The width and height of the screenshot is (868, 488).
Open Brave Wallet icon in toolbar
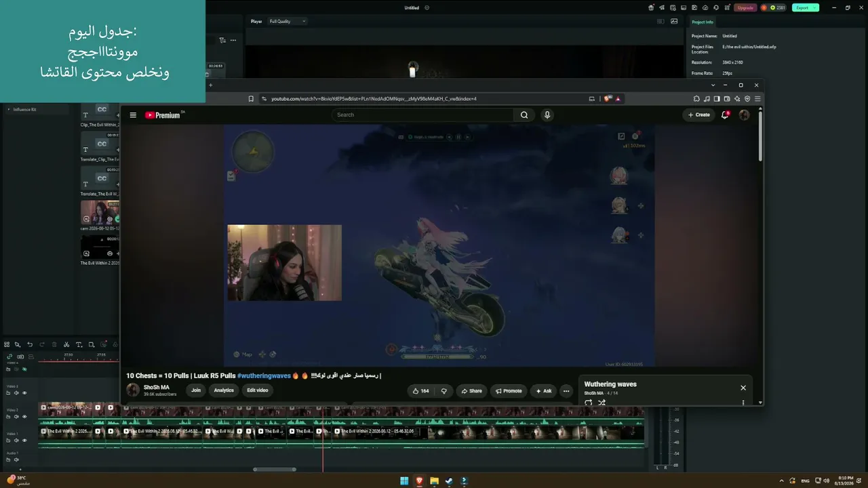point(727,99)
